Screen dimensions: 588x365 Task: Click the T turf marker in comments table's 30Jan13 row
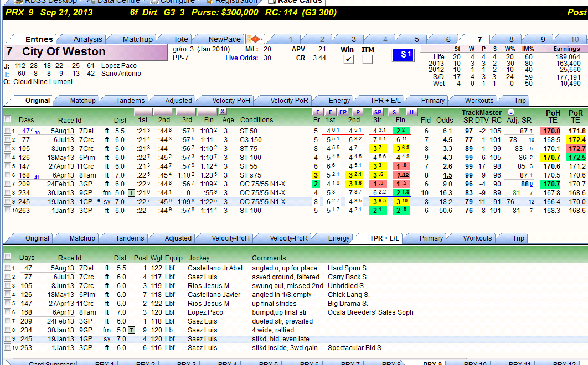pos(131,330)
